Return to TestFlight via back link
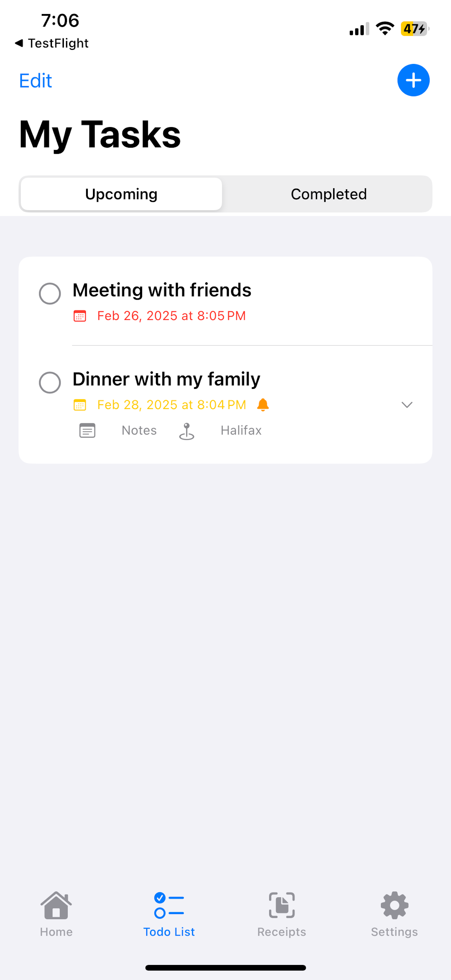This screenshot has width=451, height=980. 52,43
